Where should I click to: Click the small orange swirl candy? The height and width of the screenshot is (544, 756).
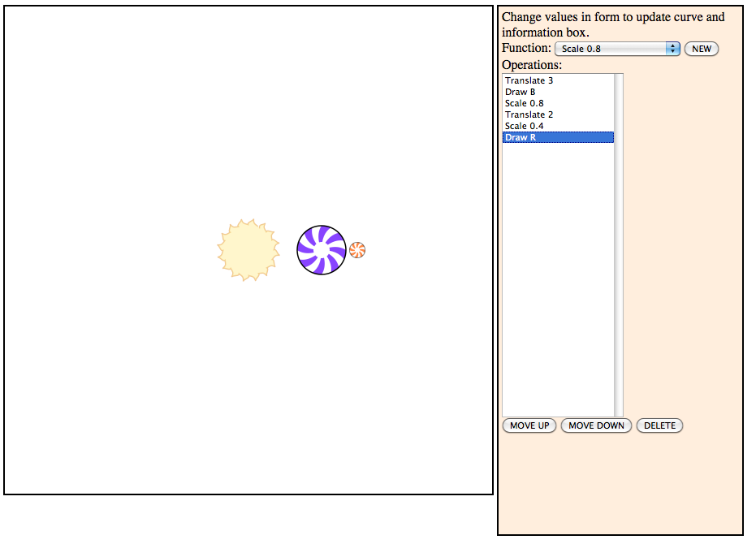(x=357, y=250)
